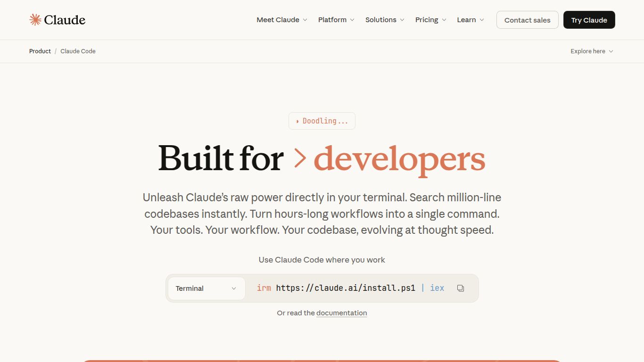This screenshot has height=362, width=644.
Task: Click the Doodling status badge
Action: coord(322,121)
